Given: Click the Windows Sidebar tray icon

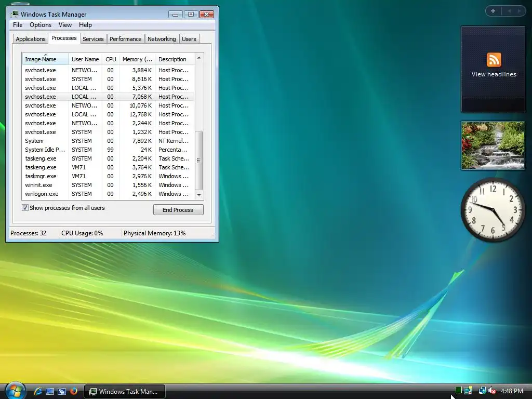Looking at the screenshot, I should click(x=468, y=391).
